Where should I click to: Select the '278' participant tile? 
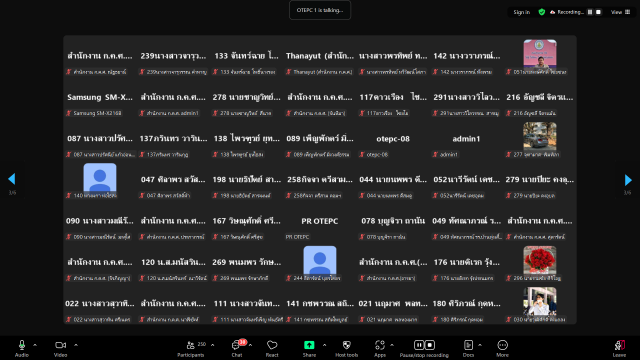coord(247,98)
